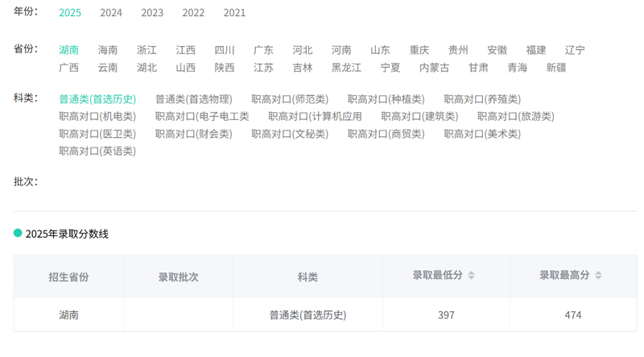
Task: Select 内蒙古 province filter
Action: 434,68
